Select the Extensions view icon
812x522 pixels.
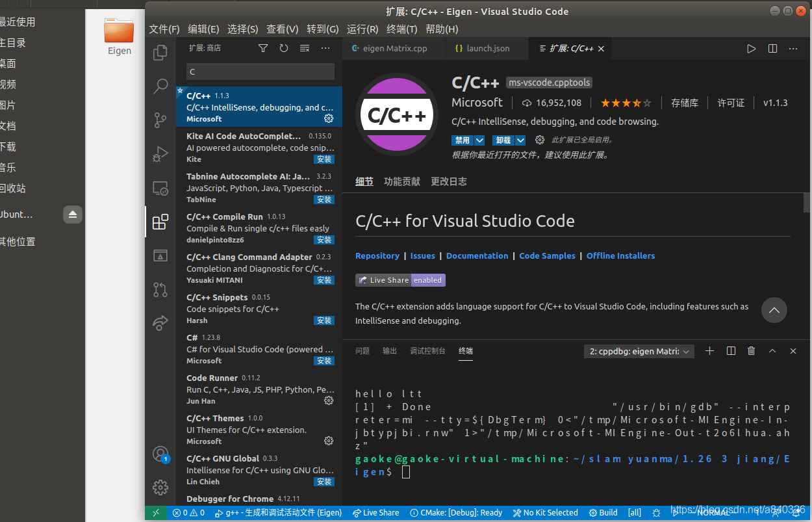[x=160, y=222]
